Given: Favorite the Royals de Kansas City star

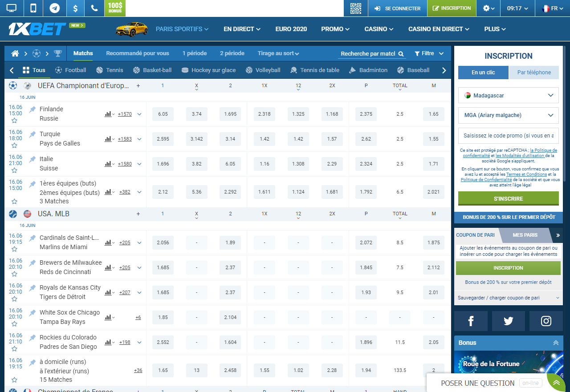Looking at the screenshot, I should click(14, 299).
